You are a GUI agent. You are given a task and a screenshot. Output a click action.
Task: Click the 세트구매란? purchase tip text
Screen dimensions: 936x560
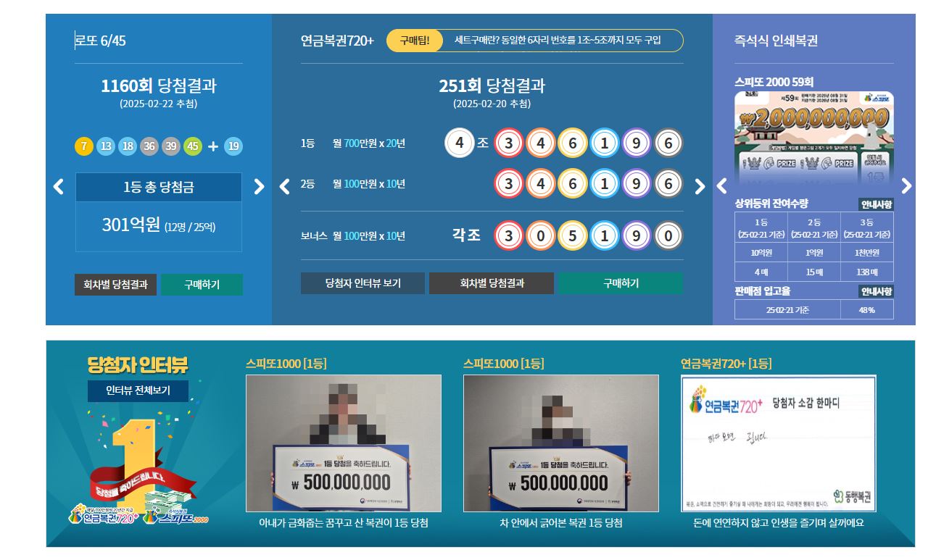click(558, 41)
